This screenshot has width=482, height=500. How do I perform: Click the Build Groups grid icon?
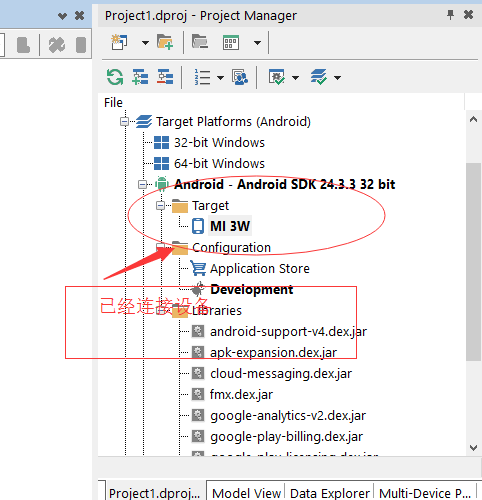pos(231,42)
